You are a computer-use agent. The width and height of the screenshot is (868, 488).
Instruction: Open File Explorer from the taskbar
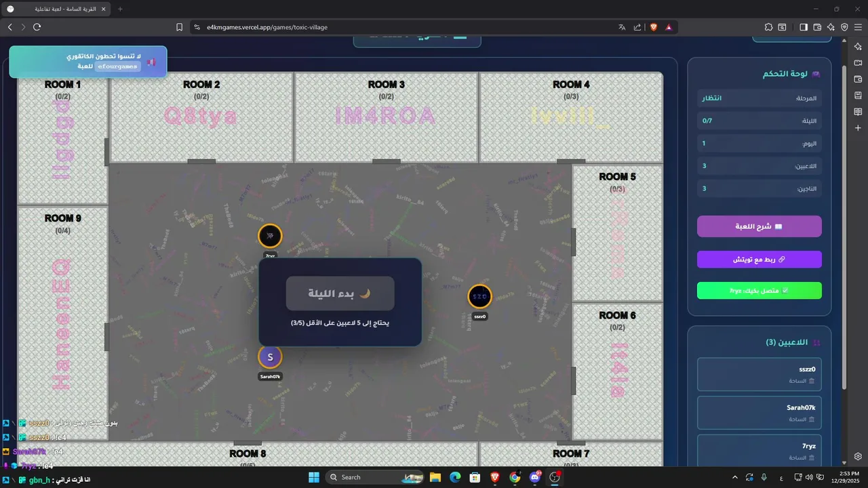point(435,477)
